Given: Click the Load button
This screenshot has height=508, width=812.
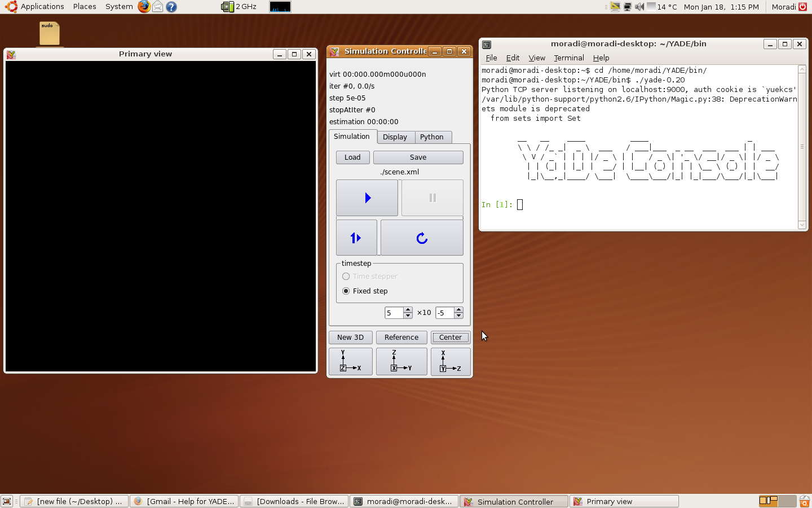Looking at the screenshot, I should pyautogui.click(x=352, y=157).
